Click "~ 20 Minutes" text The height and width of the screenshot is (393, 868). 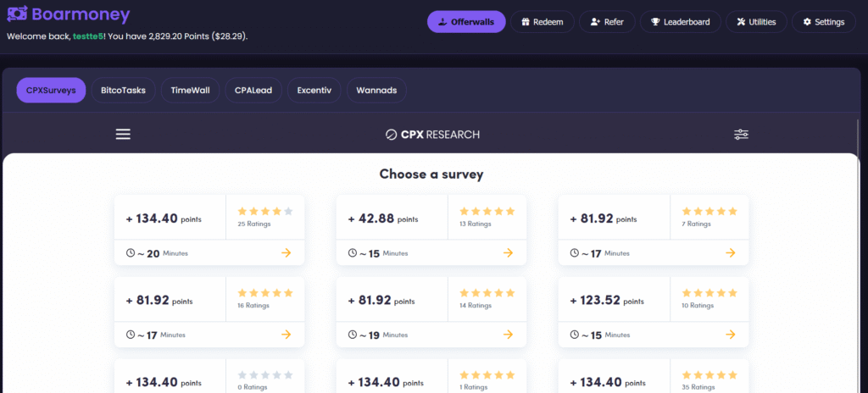pos(162,253)
